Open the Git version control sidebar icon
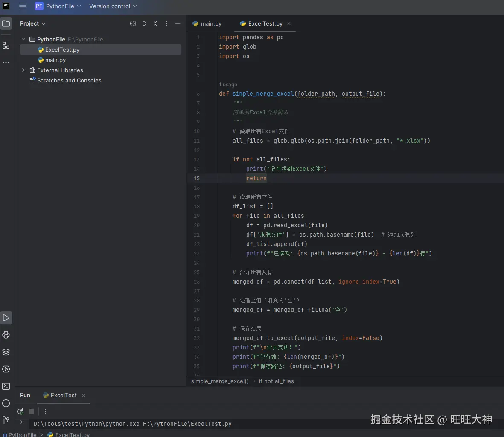This screenshot has height=437, width=504. [6, 420]
